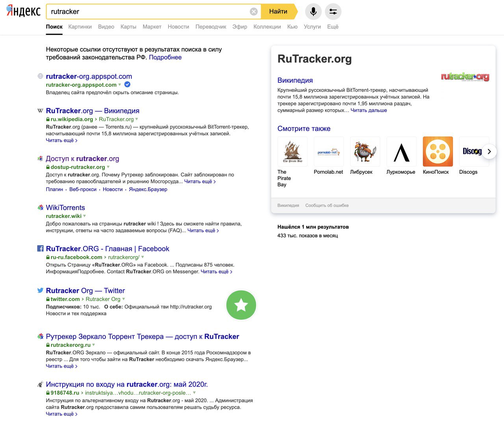The height and width of the screenshot is (426, 504).
Task: Open the WikiTorrents result title
Action: coord(65,208)
